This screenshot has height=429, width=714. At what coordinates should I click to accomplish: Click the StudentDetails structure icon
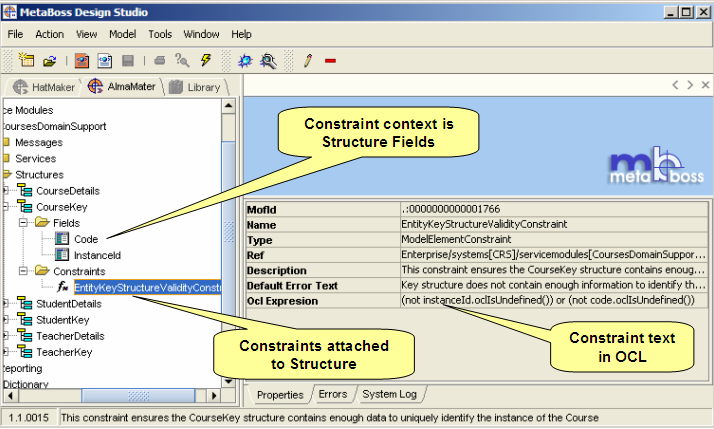(25, 303)
